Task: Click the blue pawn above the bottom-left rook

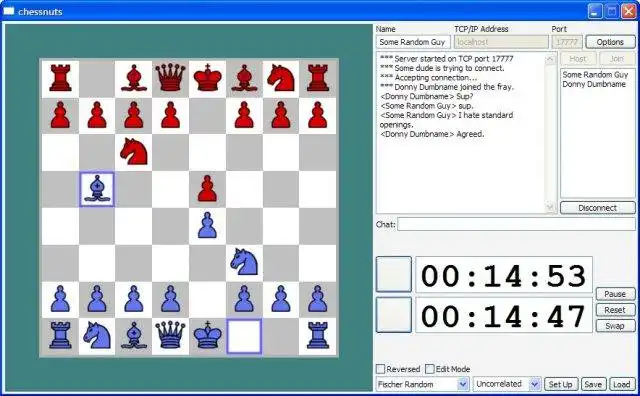Action: click(60, 299)
